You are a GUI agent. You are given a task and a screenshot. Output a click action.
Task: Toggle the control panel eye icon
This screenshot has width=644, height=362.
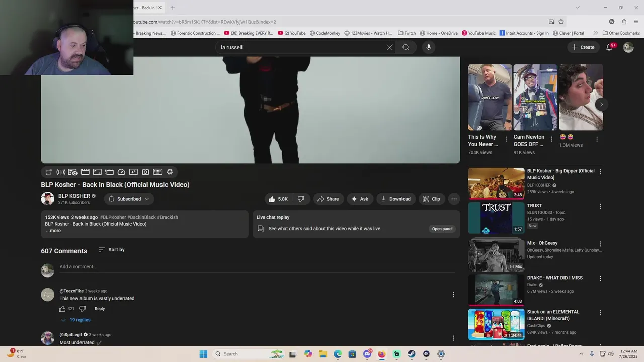coord(73,172)
